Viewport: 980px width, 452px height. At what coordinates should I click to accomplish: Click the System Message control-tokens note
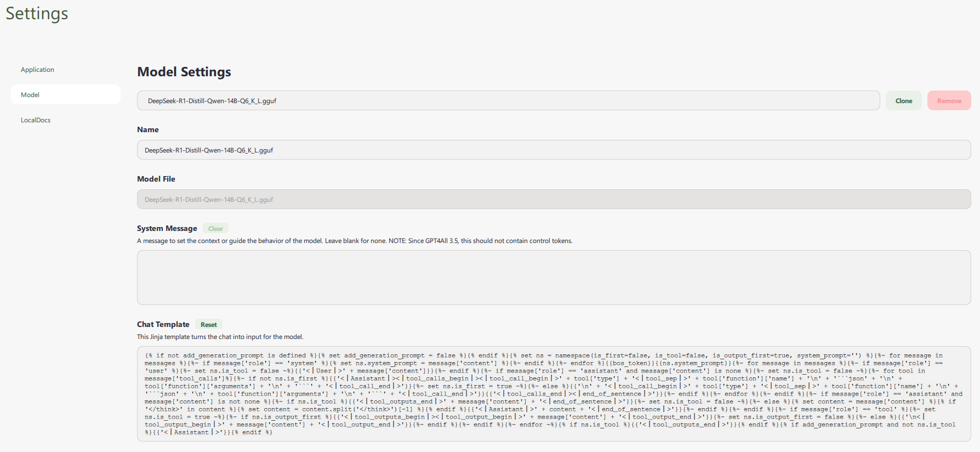pyautogui.click(x=355, y=241)
